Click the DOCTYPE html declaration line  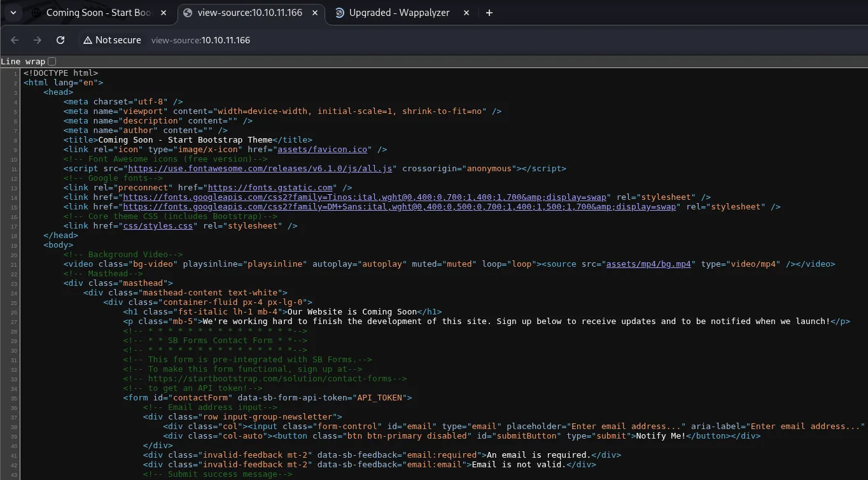click(x=61, y=73)
